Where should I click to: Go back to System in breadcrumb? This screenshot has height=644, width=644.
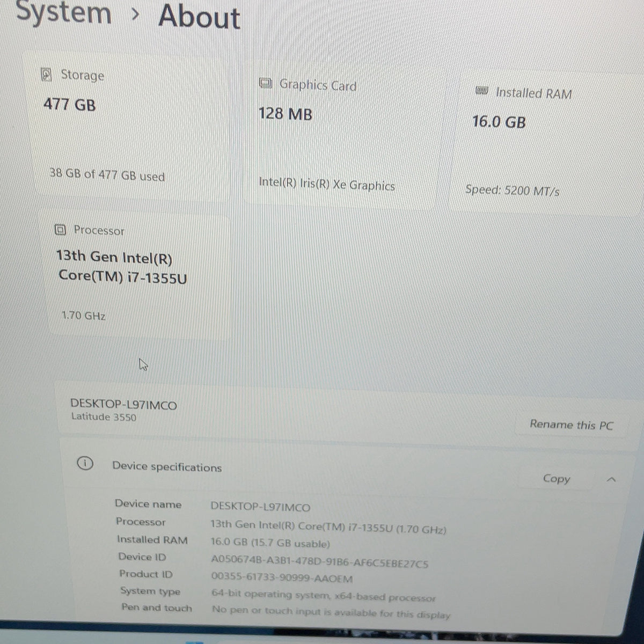(64, 12)
